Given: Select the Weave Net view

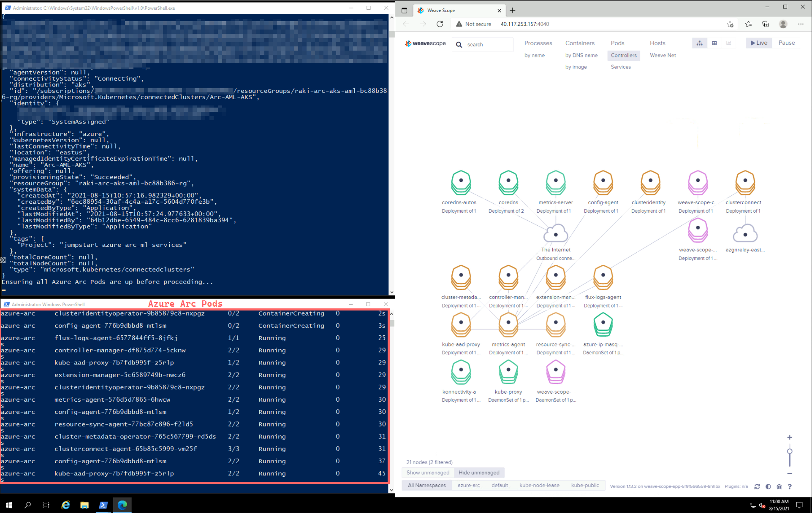Looking at the screenshot, I should pyautogui.click(x=663, y=55).
